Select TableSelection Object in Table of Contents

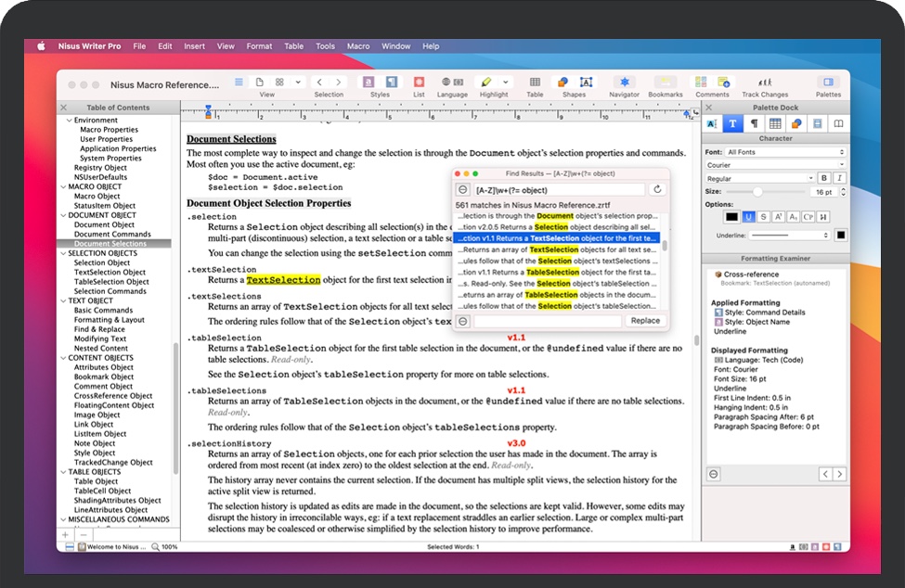[x=111, y=282]
